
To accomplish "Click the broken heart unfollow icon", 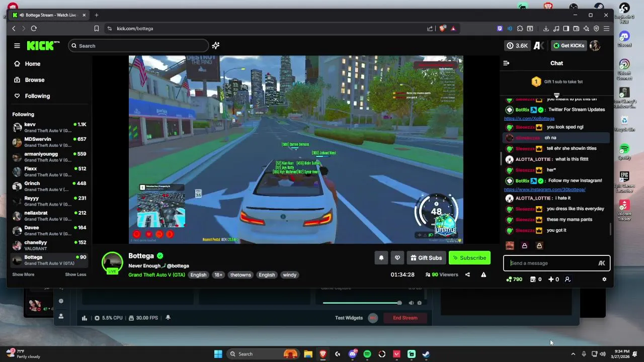I will 397,258.
